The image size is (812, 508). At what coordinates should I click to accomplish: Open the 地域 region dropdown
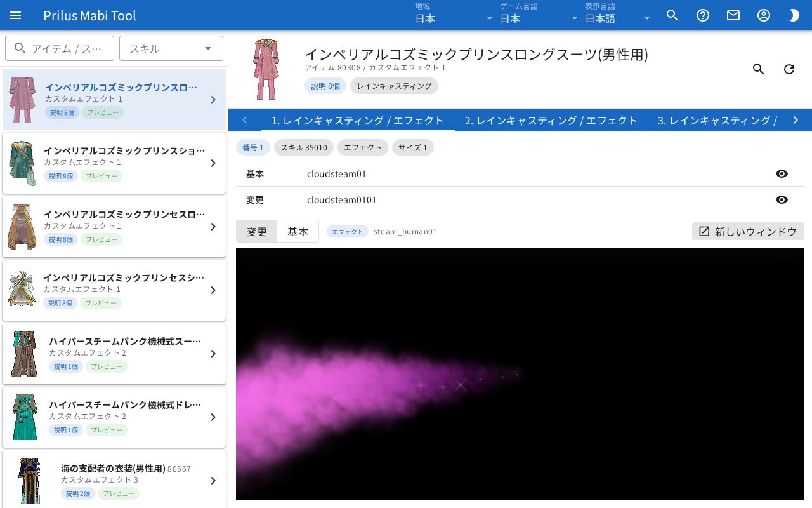(454, 15)
